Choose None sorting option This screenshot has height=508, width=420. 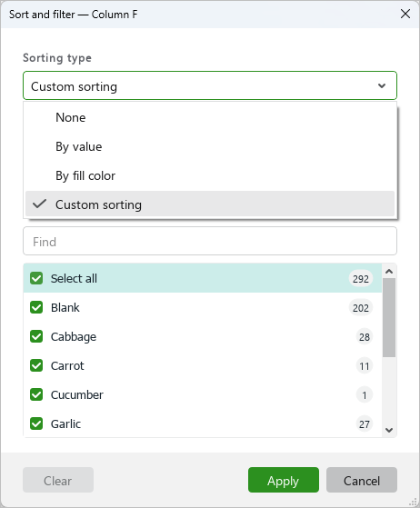210,117
